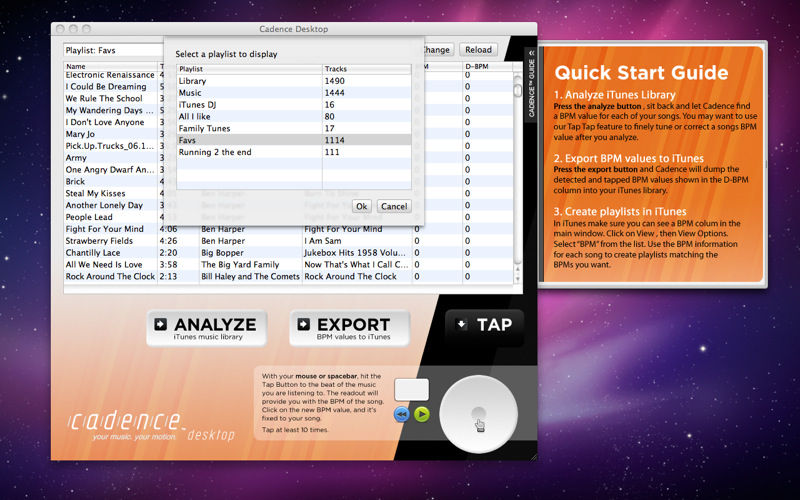The height and width of the screenshot is (500, 800).
Task: Select the Library playlist row
Action: [x=294, y=81]
